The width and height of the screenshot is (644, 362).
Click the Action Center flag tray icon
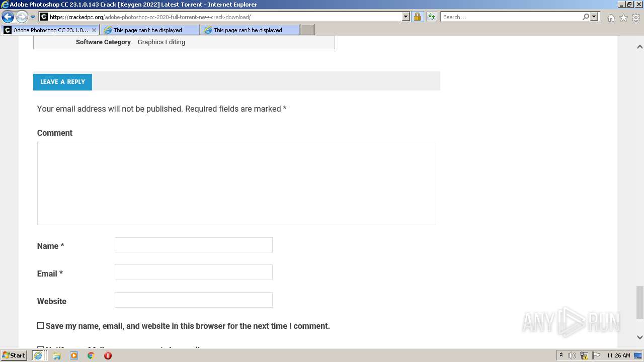pos(596,355)
